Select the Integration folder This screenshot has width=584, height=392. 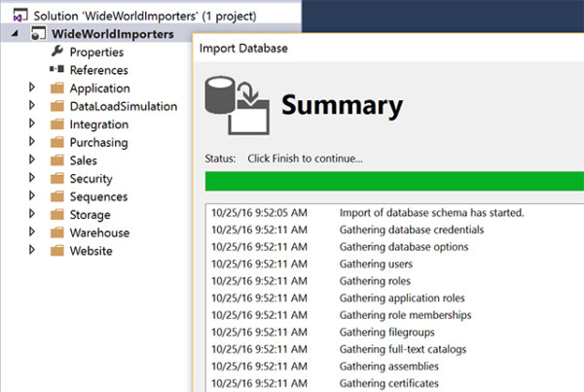[x=98, y=125]
